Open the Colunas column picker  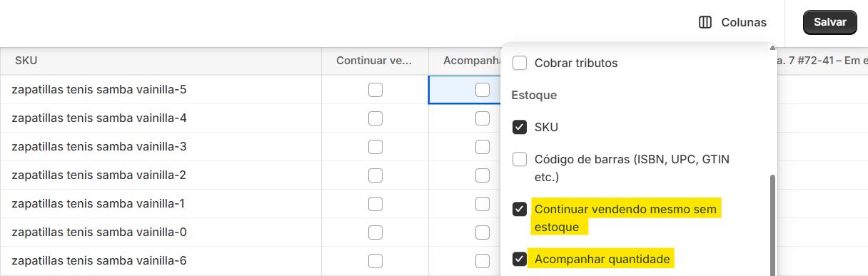(x=732, y=22)
